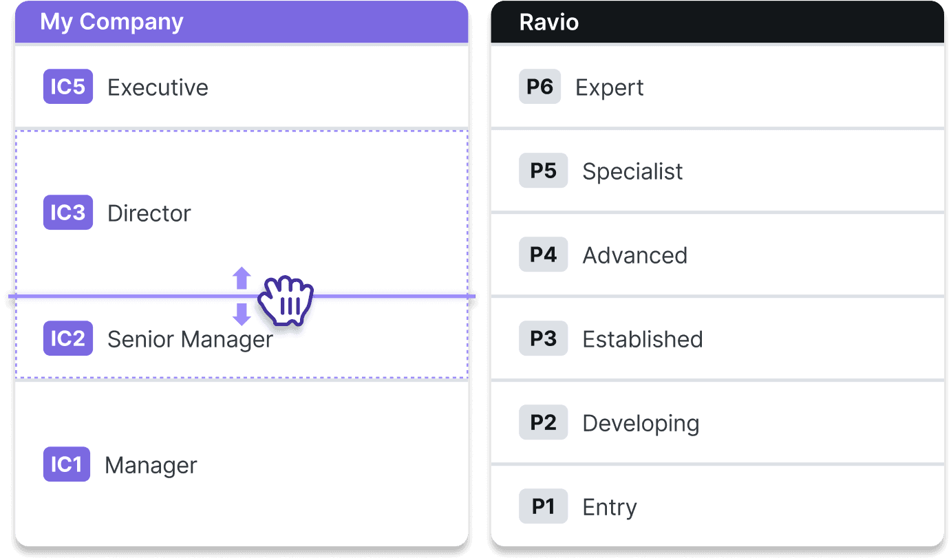Click the Expert row
Image resolution: width=951 pixels, height=560 pixels.
click(x=716, y=87)
